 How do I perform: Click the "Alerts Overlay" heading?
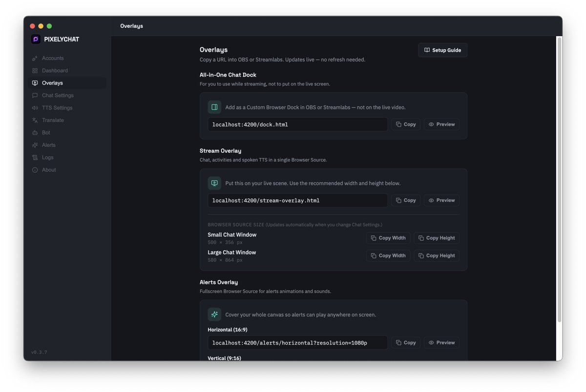click(x=219, y=282)
